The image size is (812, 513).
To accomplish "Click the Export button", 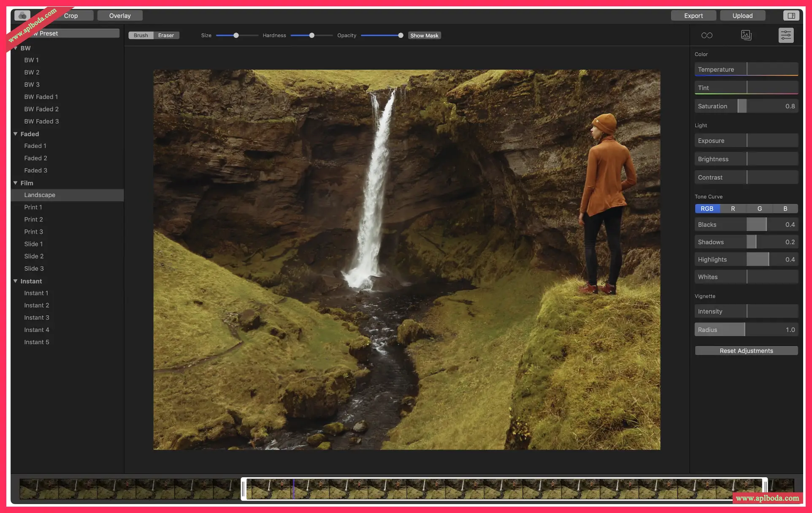I will tap(693, 16).
